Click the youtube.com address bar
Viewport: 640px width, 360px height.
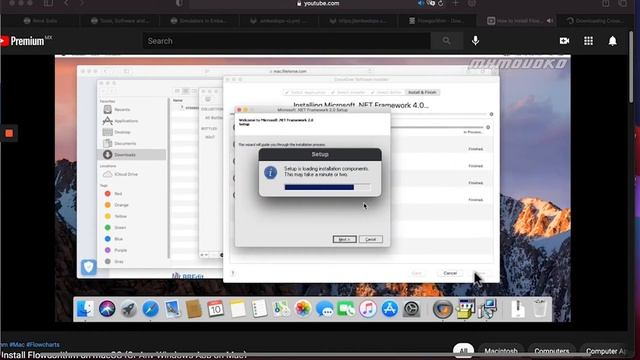tap(318, 3)
